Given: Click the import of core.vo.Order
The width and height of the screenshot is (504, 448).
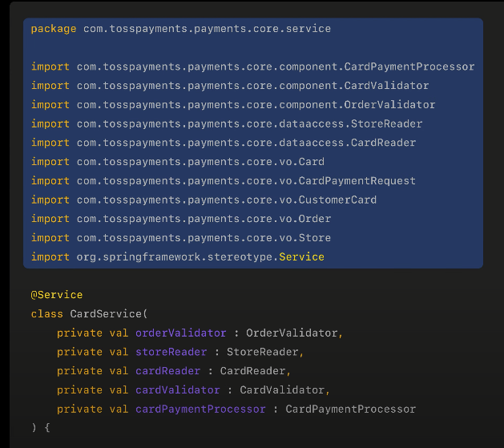Looking at the screenshot, I should tap(181, 219).
